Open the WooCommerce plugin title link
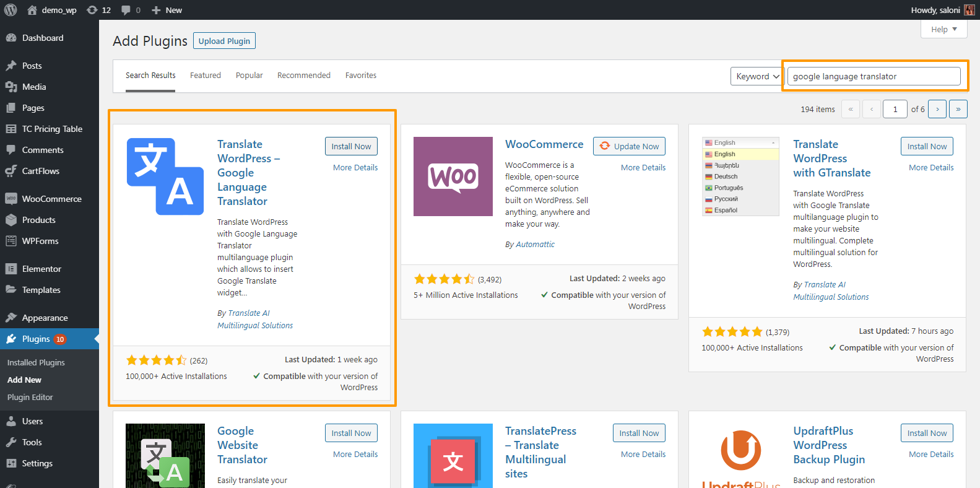The width and height of the screenshot is (980, 488). pos(544,144)
